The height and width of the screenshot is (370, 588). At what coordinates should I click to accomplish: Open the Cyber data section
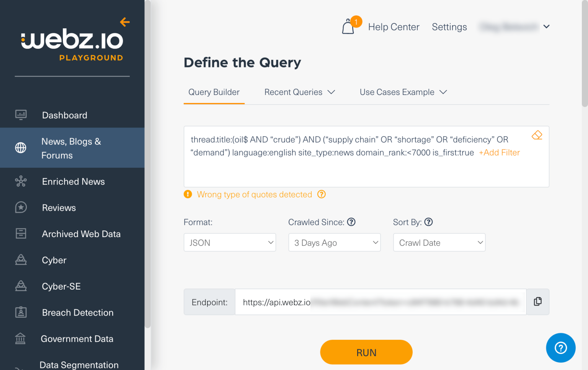(54, 260)
